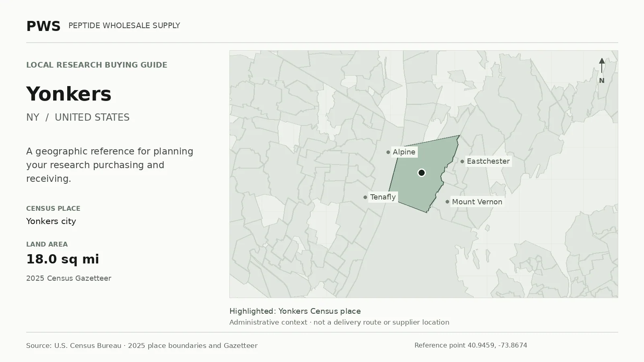Click the dot marker beside Mount Vernon

[x=447, y=202]
